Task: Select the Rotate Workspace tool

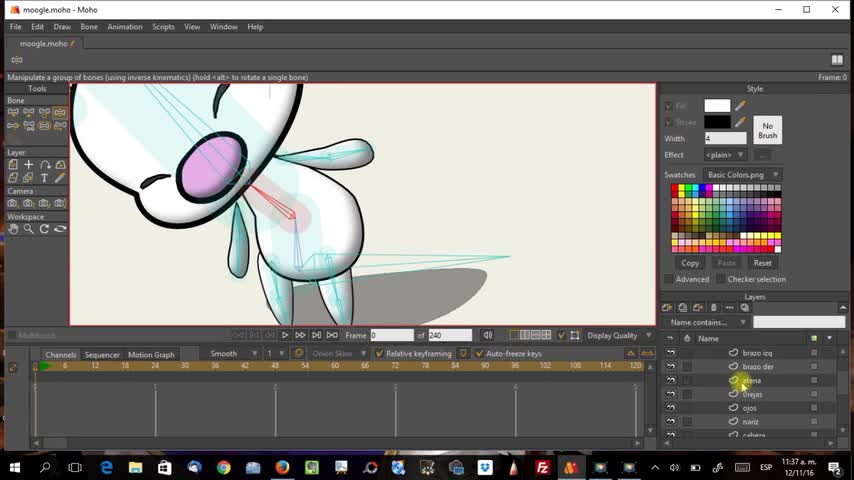Action: (x=44, y=229)
